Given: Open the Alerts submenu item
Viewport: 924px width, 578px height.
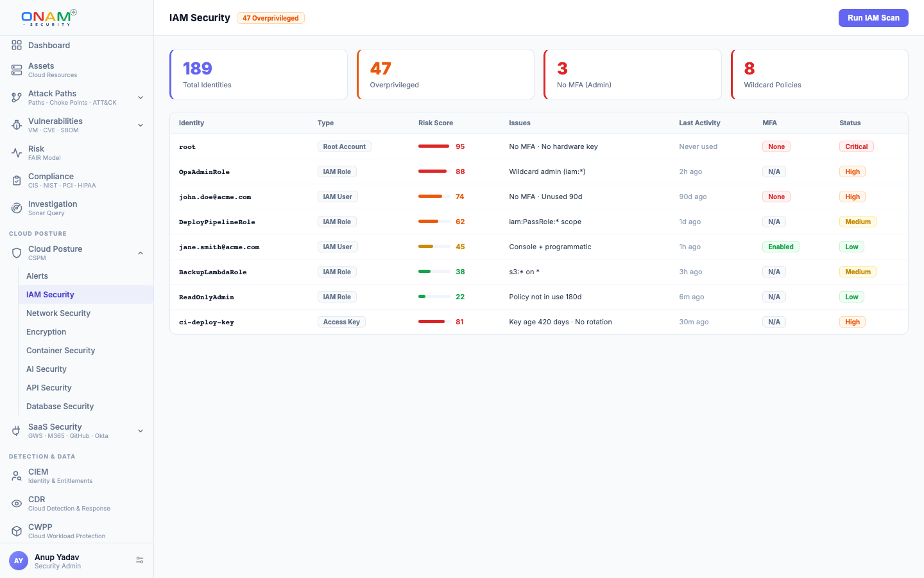Looking at the screenshot, I should click(86, 276).
